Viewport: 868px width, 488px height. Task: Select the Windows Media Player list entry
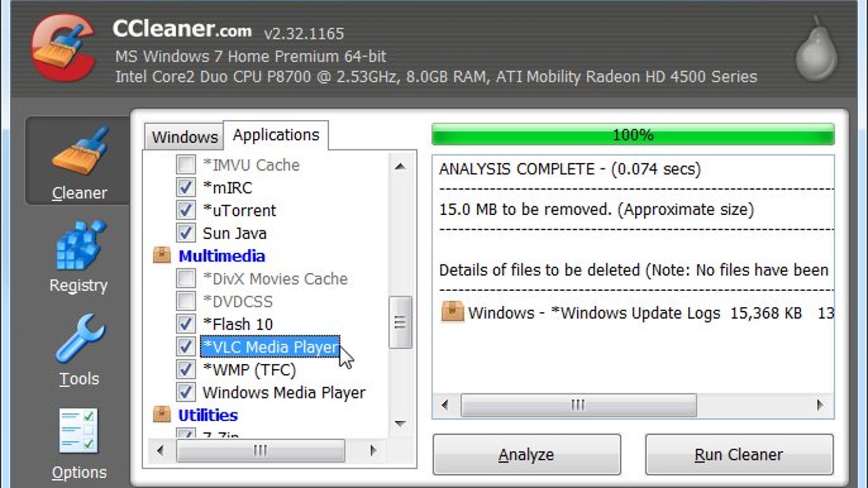coord(284,393)
